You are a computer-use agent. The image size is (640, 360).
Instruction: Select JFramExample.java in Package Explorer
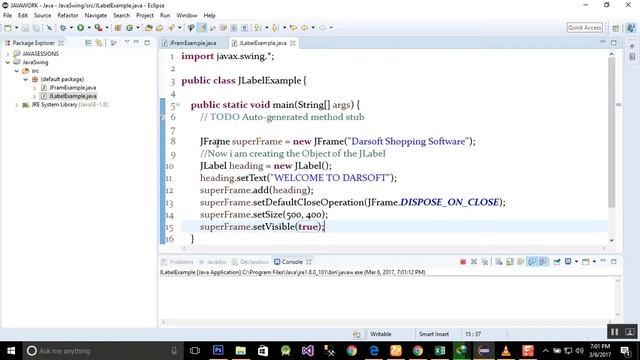point(73,88)
